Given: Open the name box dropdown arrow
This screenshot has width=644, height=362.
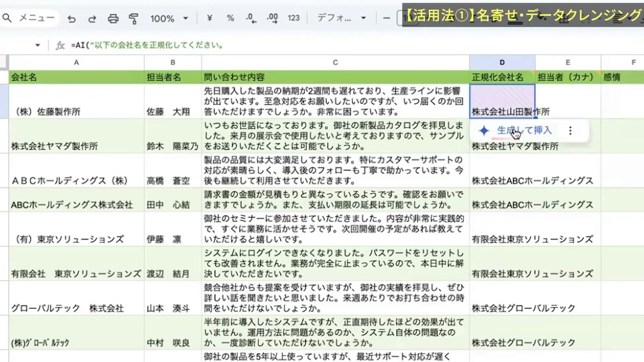Looking at the screenshot, I should (x=38, y=45).
